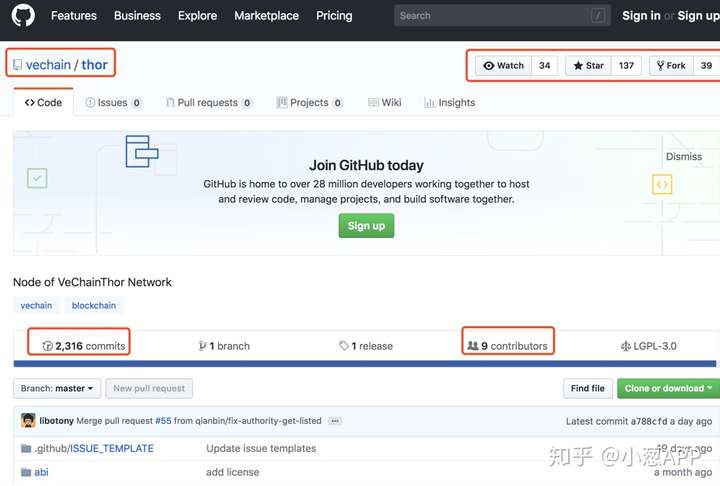Click the Watch button
This screenshot has height=486, width=720.
click(504, 66)
